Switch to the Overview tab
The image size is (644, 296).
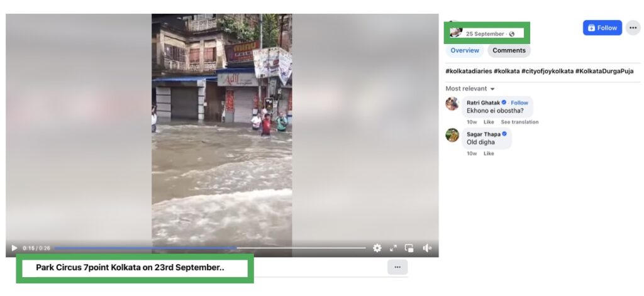click(x=465, y=50)
